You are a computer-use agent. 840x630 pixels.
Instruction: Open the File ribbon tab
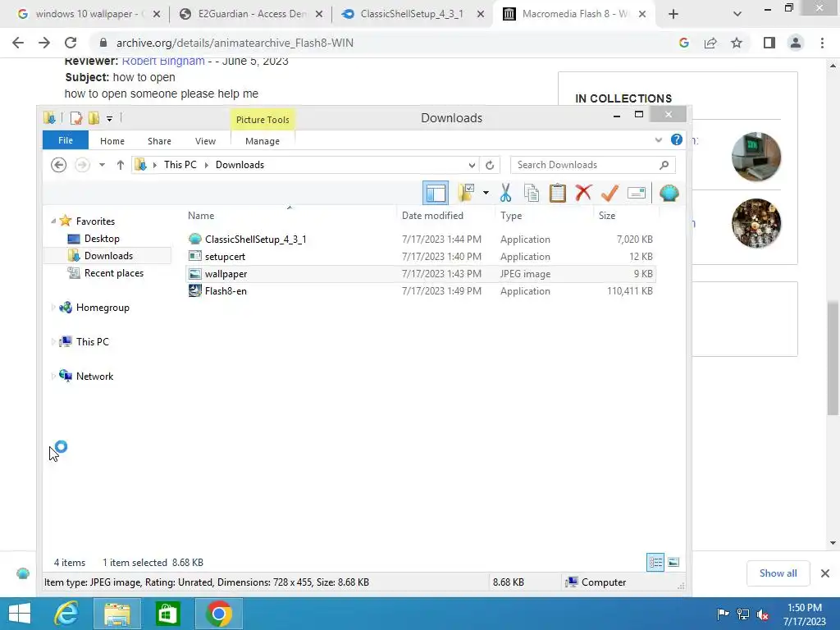click(66, 140)
